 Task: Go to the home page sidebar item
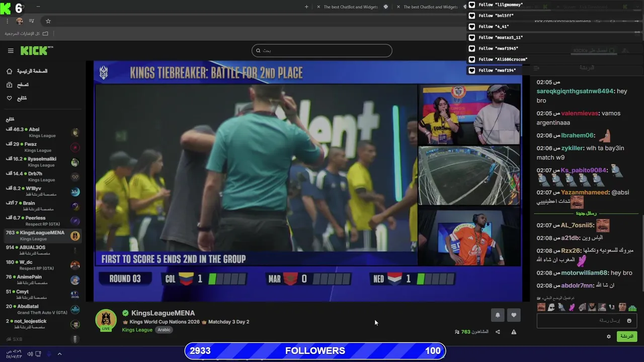(x=26, y=71)
